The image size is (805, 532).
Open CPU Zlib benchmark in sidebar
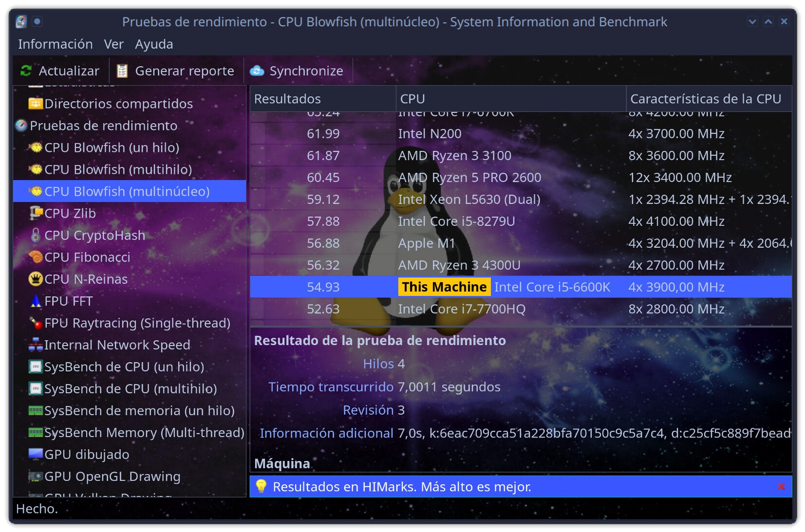(x=70, y=213)
